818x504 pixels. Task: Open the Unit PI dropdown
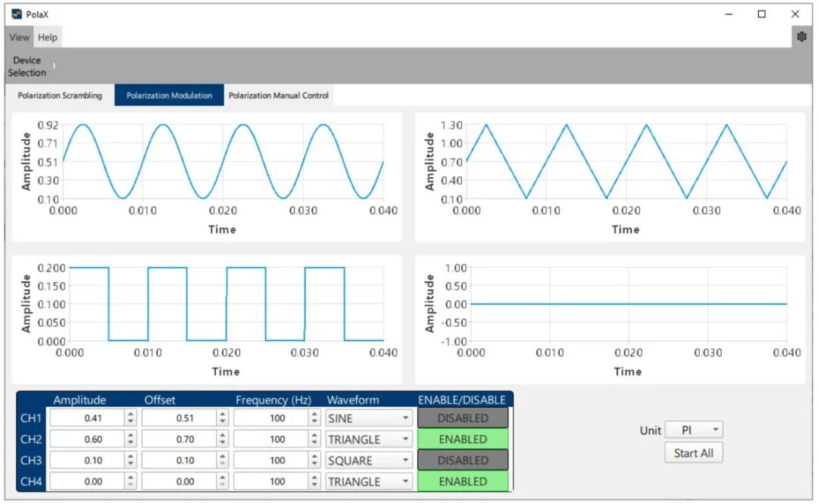coord(694,430)
